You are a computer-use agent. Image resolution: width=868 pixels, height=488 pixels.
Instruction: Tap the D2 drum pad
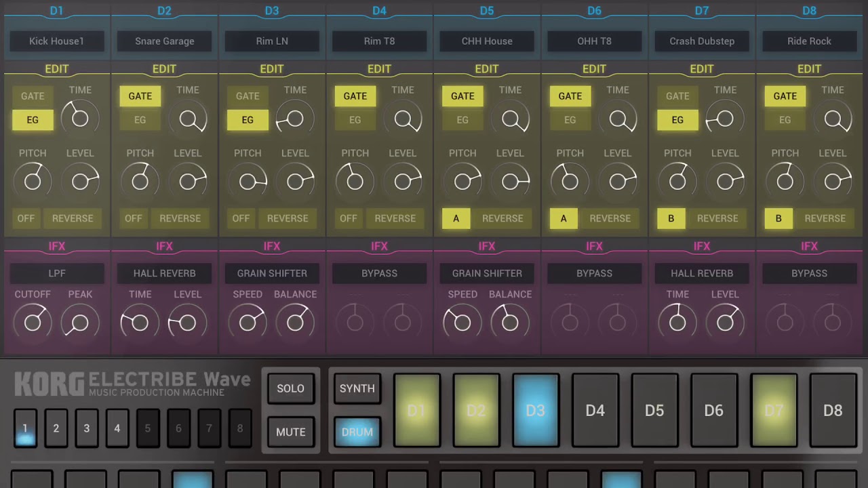[x=476, y=410]
